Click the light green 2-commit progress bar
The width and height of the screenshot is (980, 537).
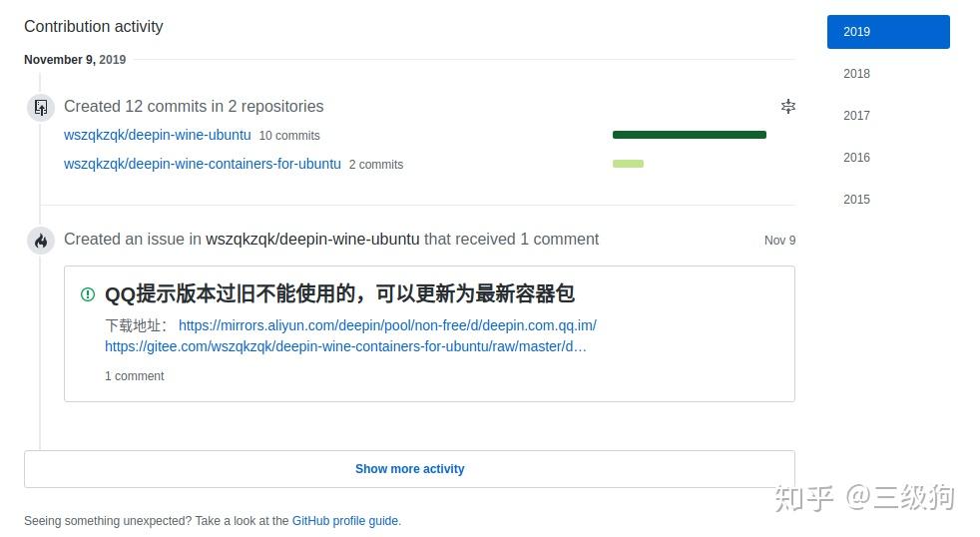tap(628, 164)
